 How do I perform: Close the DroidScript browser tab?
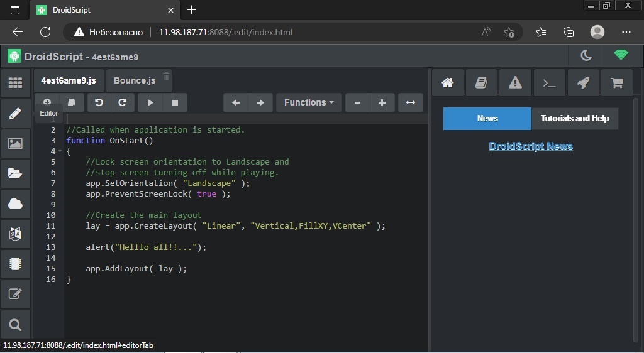pos(171,10)
